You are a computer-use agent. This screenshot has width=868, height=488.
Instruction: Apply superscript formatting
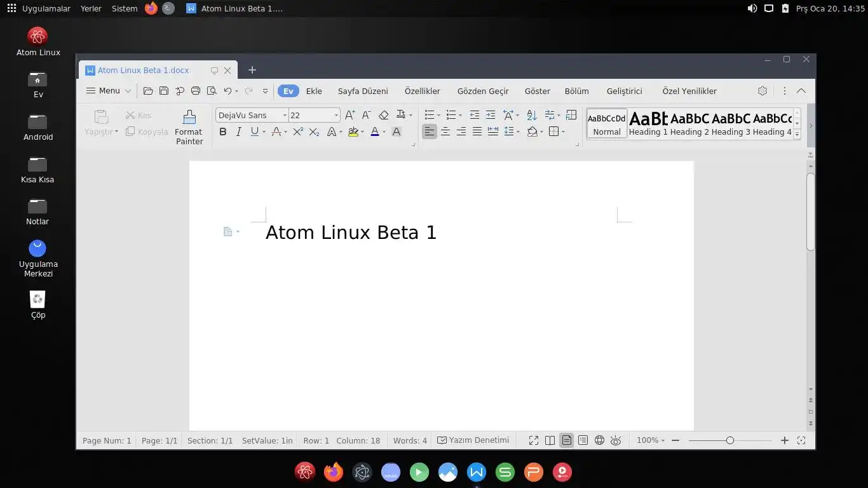[x=298, y=132]
